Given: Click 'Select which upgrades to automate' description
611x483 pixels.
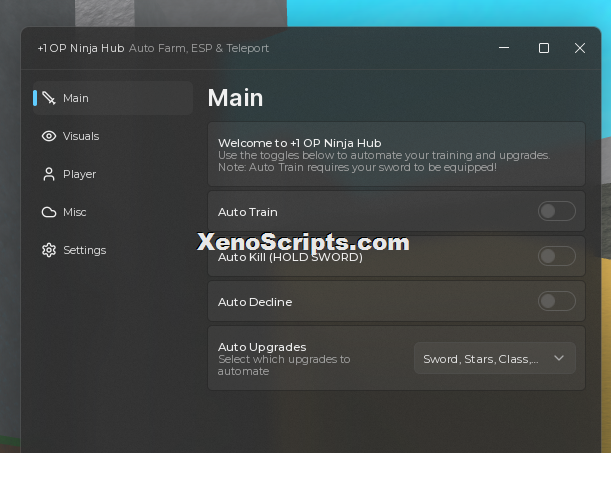Looking at the screenshot, I should click(284, 365).
